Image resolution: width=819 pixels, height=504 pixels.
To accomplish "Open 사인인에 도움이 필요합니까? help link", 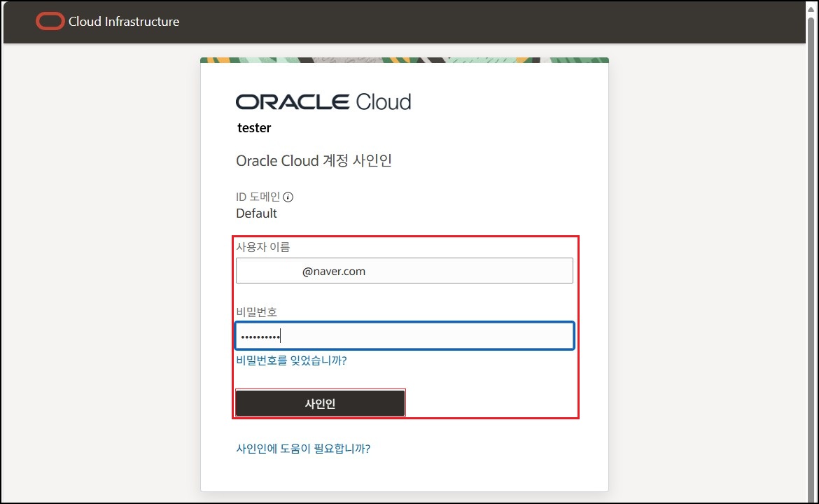I will pyautogui.click(x=303, y=449).
